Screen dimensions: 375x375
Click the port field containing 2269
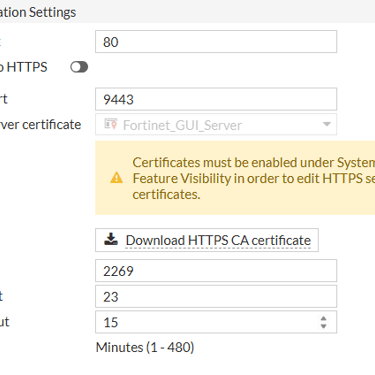pyautogui.click(x=216, y=271)
